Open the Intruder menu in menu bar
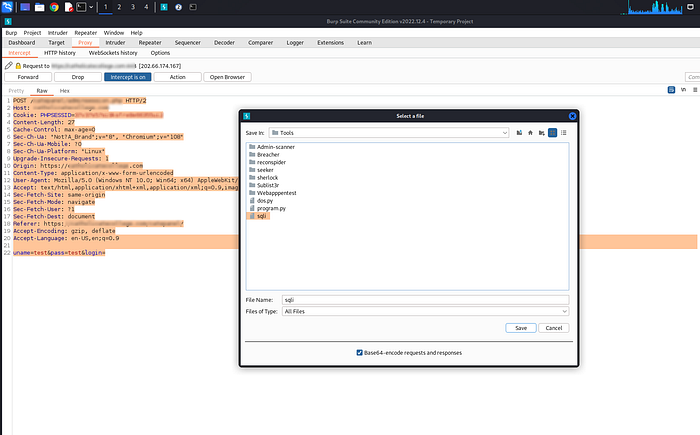 [x=58, y=33]
